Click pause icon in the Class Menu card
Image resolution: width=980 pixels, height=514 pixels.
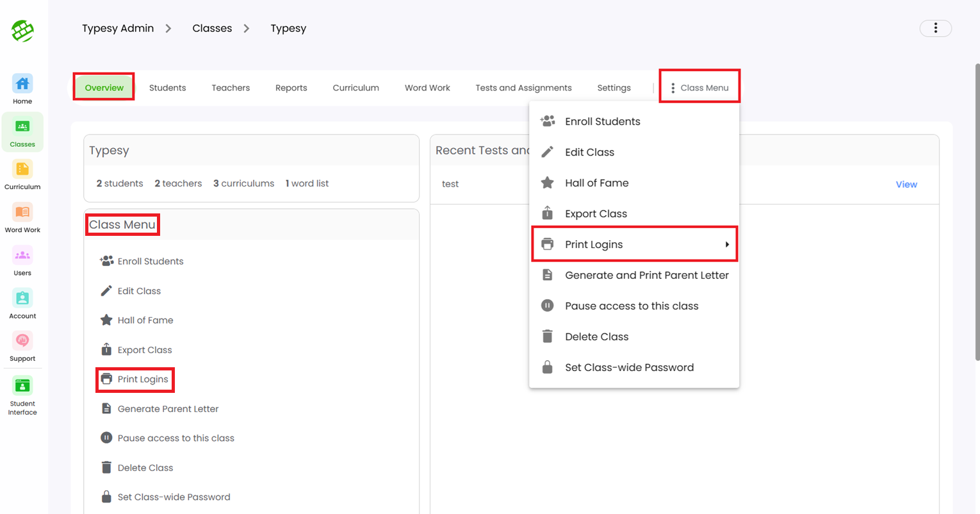106,438
